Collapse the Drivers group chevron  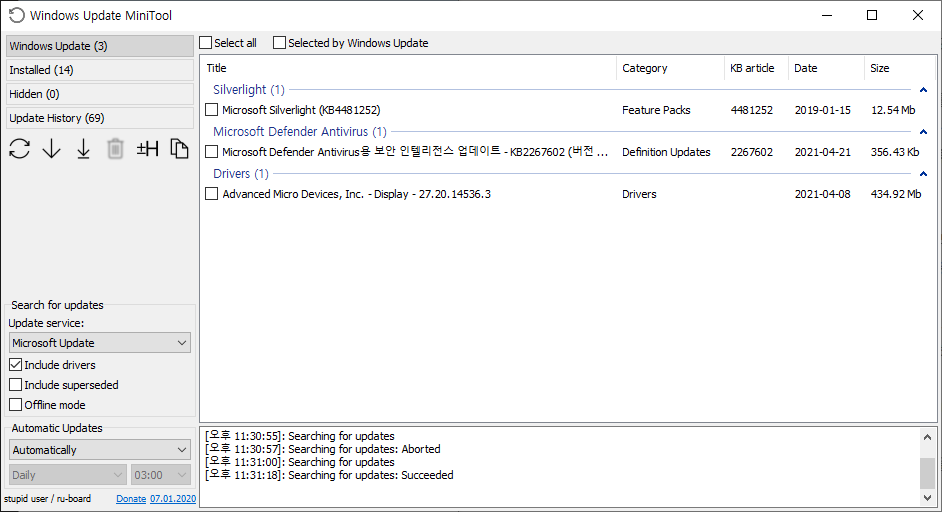pyautogui.click(x=923, y=174)
